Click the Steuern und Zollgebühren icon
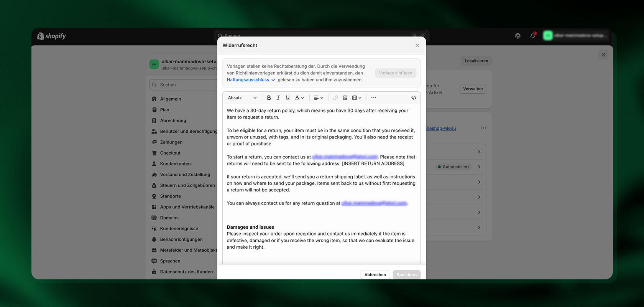644x307 pixels. (x=154, y=185)
